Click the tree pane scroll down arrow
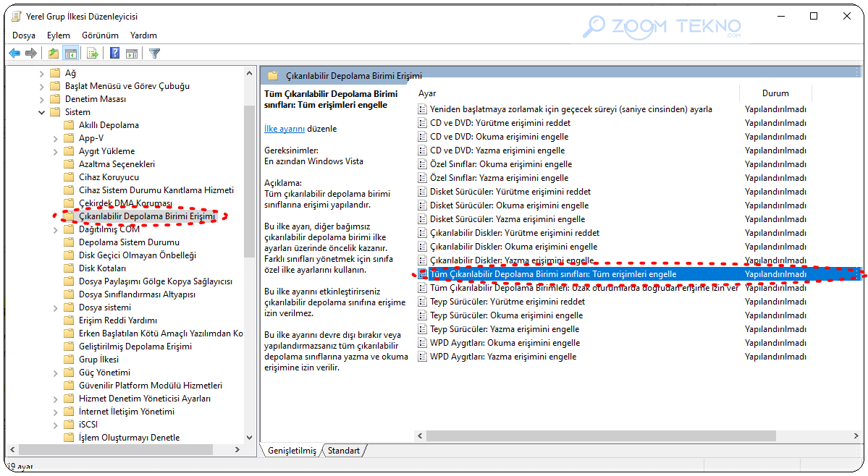This screenshot has height=476, width=868. pos(249,438)
